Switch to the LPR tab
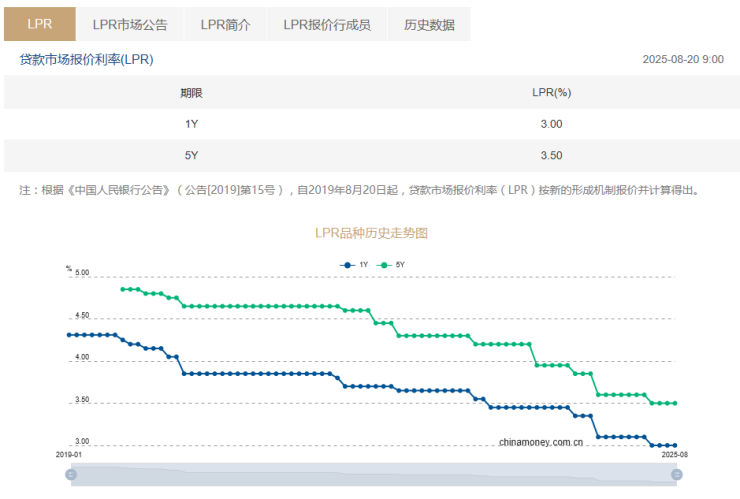 40,24
